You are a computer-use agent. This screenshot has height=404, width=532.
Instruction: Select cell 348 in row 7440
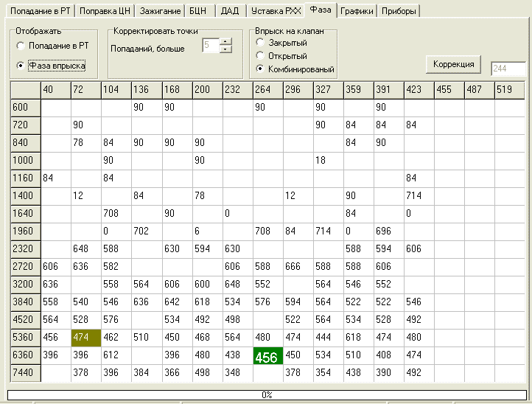(x=237, y=373)
